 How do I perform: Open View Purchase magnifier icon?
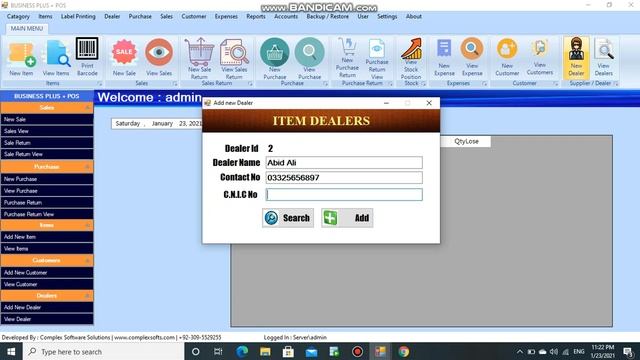309,58
